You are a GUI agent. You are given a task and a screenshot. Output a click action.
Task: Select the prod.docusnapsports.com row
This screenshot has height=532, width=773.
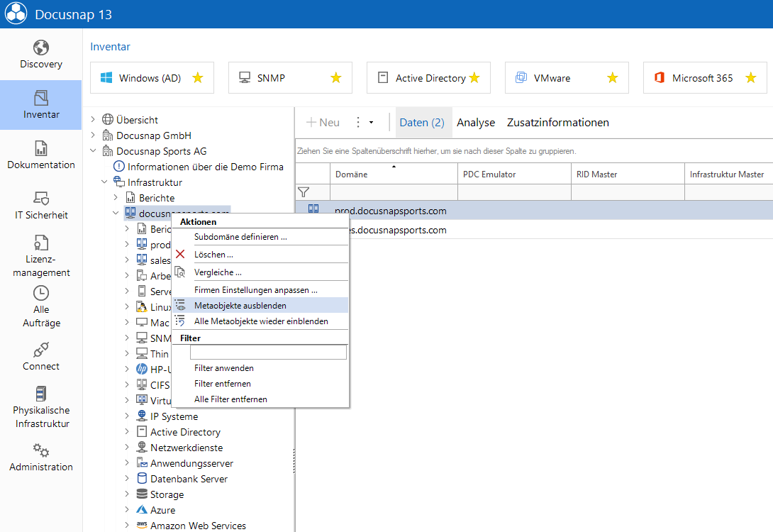[534, 211]
